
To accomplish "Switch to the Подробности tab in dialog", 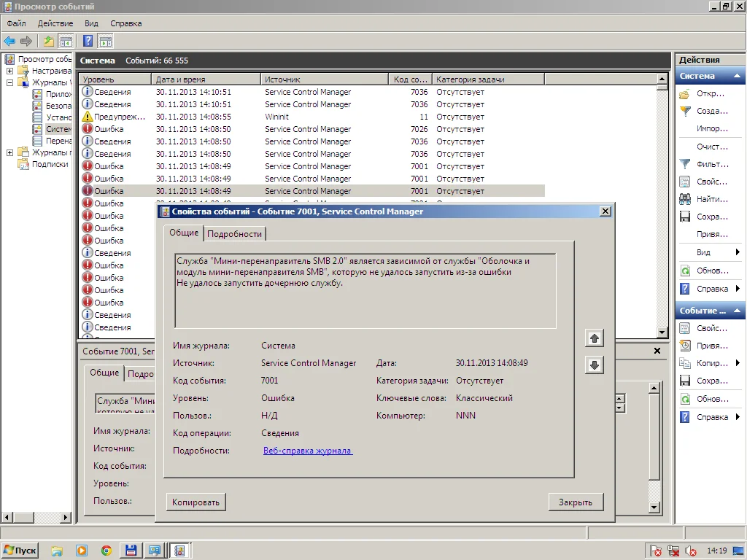I will click(x=235, y=233).
